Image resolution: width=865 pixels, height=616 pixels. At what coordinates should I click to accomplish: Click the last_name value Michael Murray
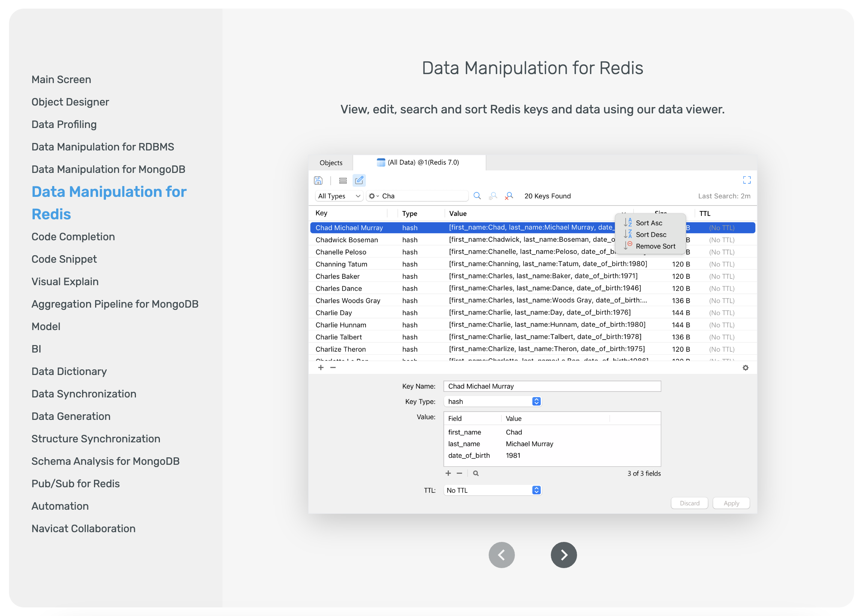point(529,444)
